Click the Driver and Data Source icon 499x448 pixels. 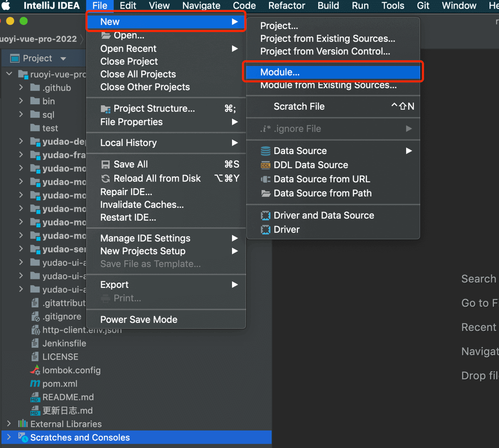tap(265, 216)
